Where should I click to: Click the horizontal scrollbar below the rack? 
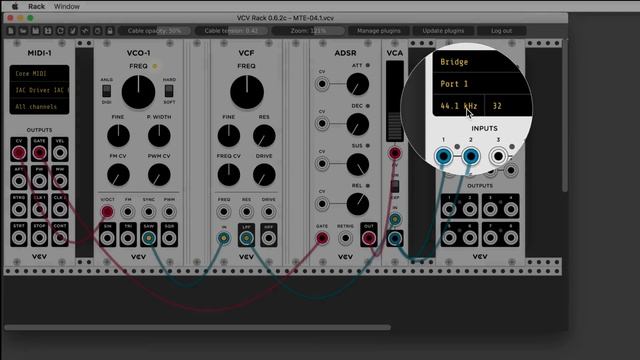click(x=198, y=327)
